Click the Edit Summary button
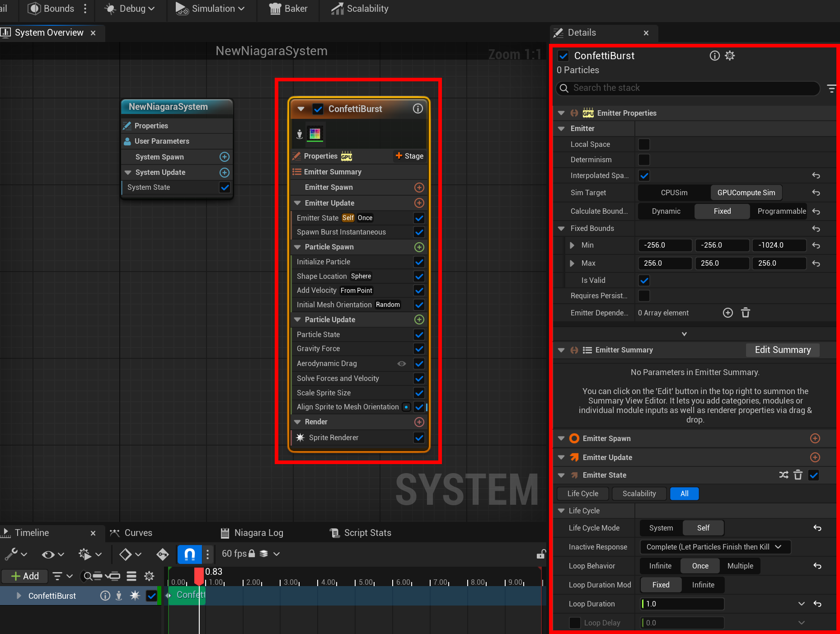The image size is (840, 634). coord(783,350)
